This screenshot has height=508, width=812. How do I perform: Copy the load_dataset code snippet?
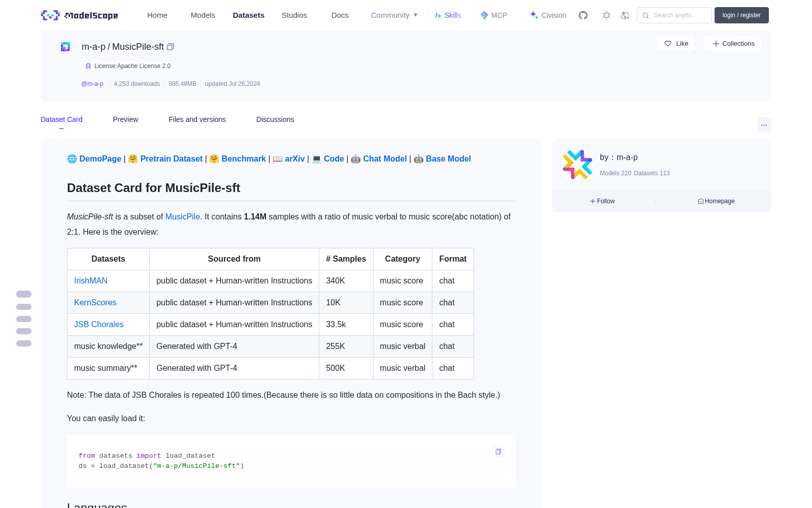tap(498, 452)
